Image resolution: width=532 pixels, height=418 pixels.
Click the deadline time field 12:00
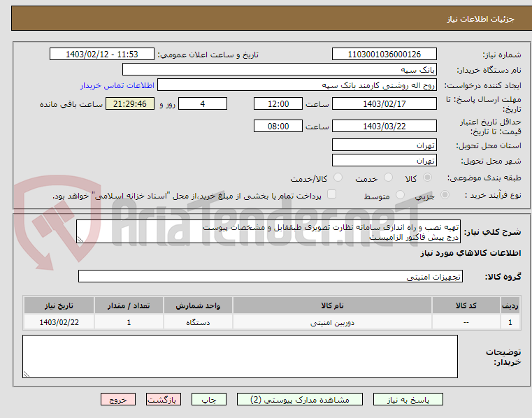point(278,103)
